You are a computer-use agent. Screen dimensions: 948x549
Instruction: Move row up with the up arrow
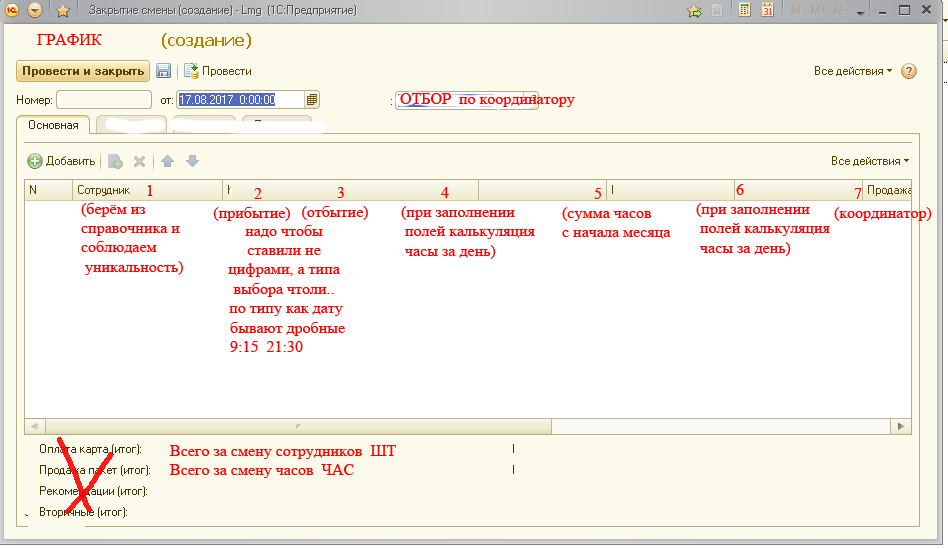click(x=168, y=161)
